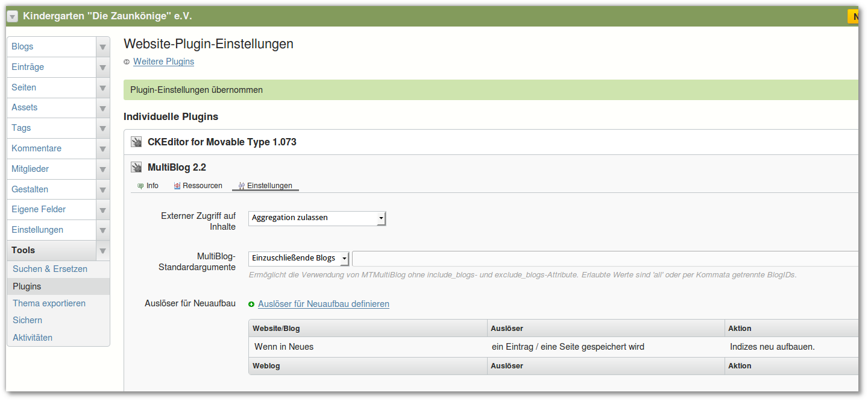Open Suchen & Ersetzen under Tools

pos(50,269)
